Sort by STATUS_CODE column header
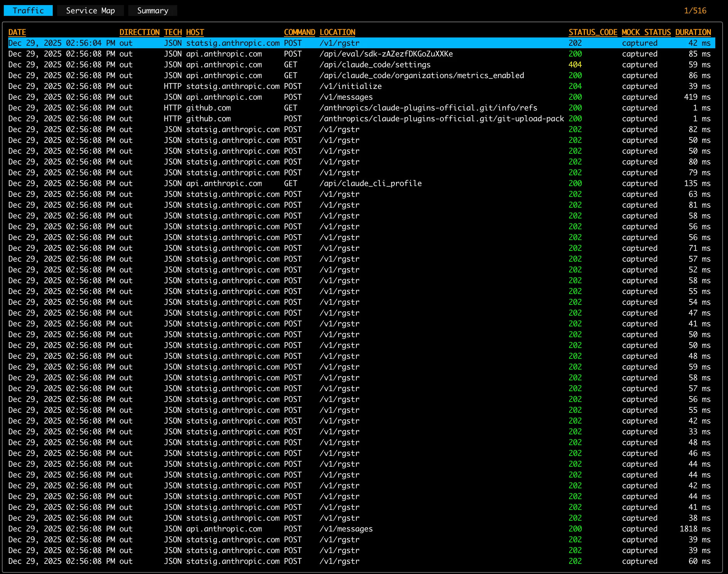Viewport: 728px width, 574px height. (x=593, y=32)
